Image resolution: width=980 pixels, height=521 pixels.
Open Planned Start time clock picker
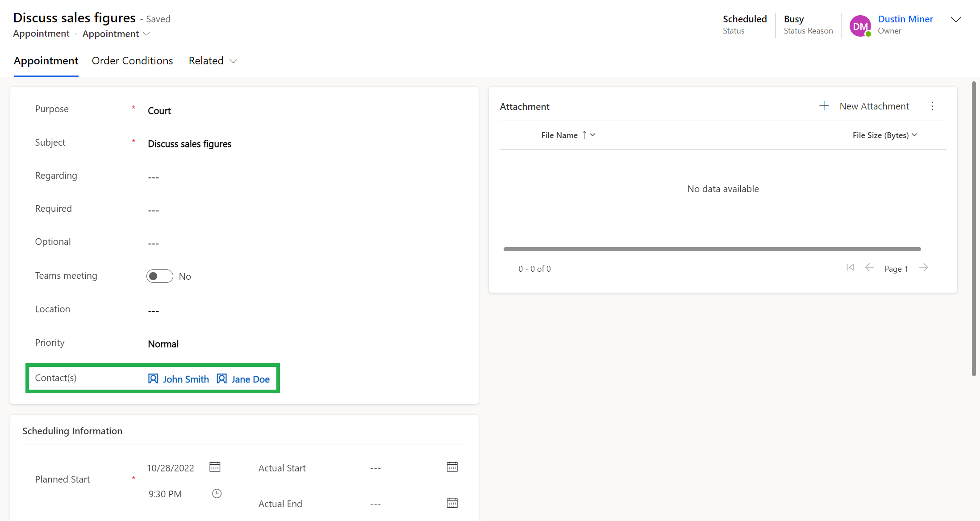[217, 494]
